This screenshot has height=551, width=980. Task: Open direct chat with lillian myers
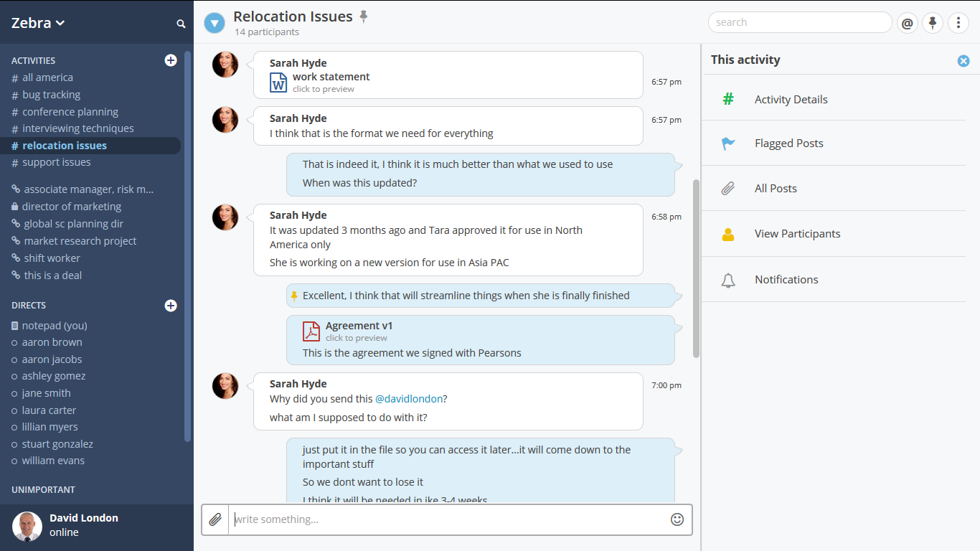(x=50, y=427)
